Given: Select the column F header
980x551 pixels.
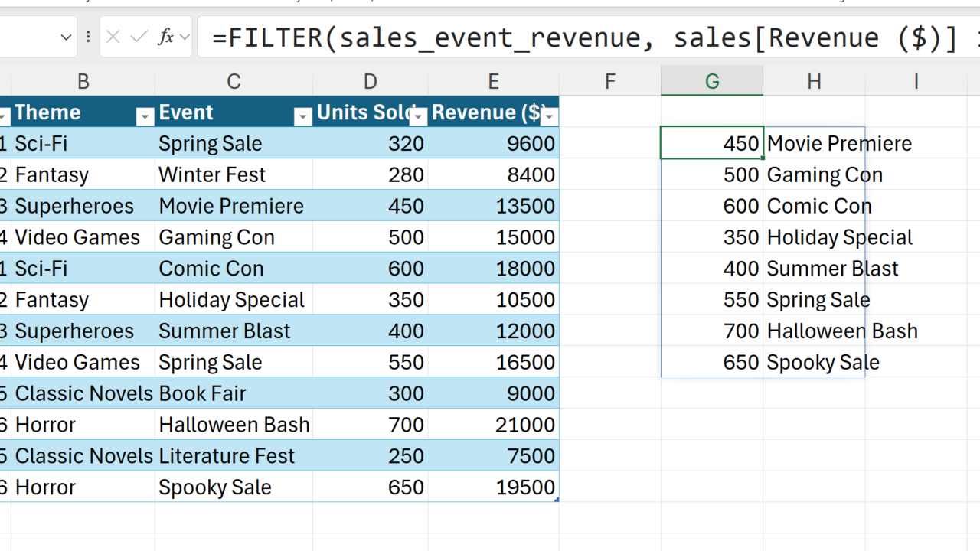Looking at the screenshot, I should (x=610, y=81).
